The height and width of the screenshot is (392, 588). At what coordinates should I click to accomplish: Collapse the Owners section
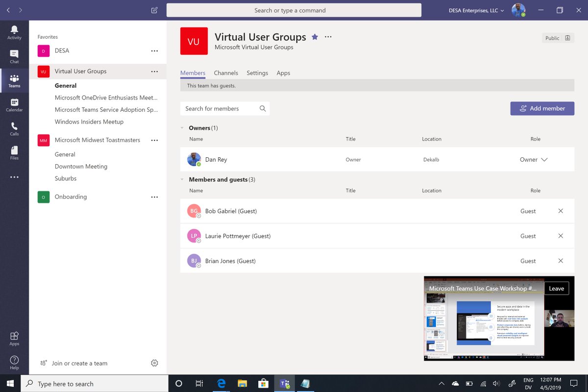(182, 128)
